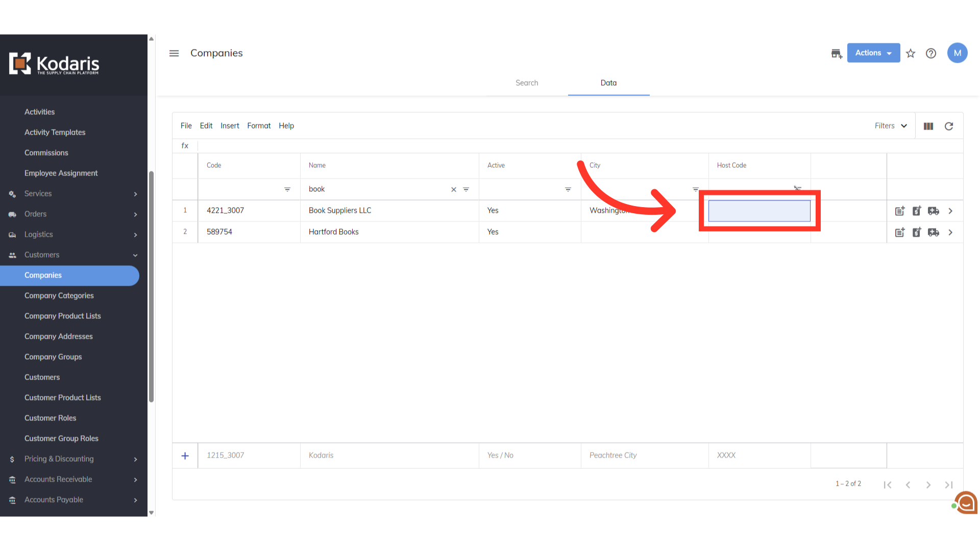Expand the Filters dropdown

tap(891, 126)
